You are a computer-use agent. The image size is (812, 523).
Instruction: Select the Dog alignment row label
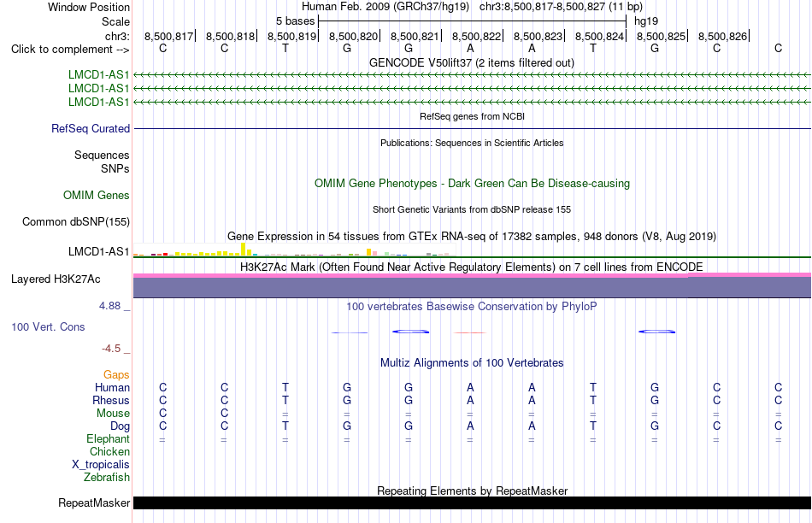tap(120, 426)
